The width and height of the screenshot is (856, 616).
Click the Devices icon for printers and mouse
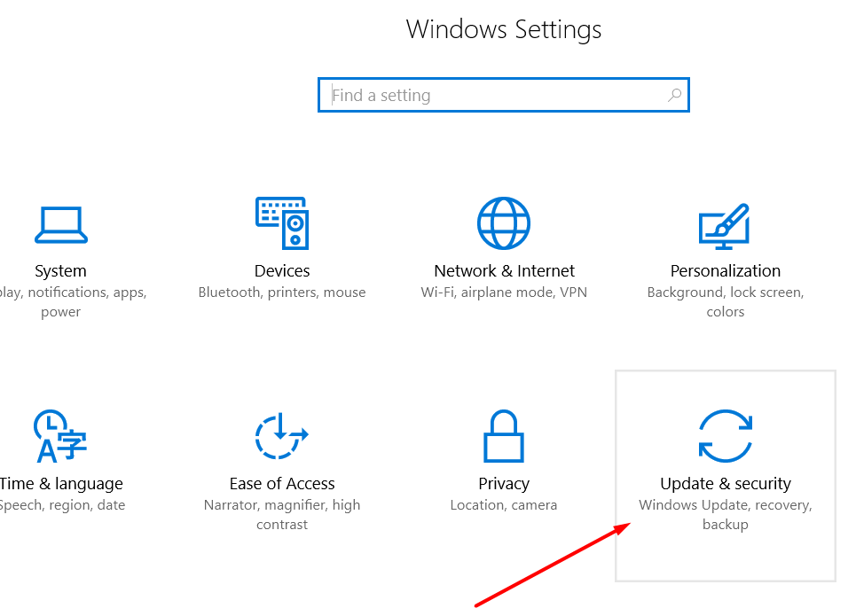pos(282,222)
